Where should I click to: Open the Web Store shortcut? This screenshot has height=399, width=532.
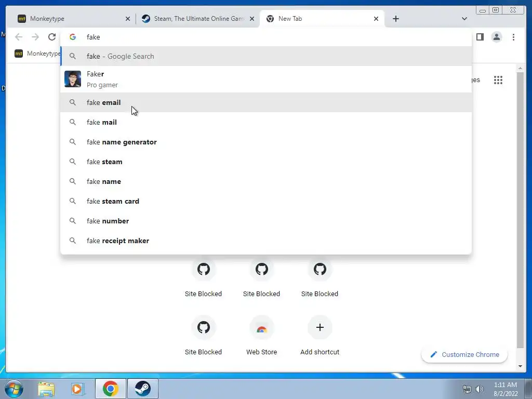point(262,335)
